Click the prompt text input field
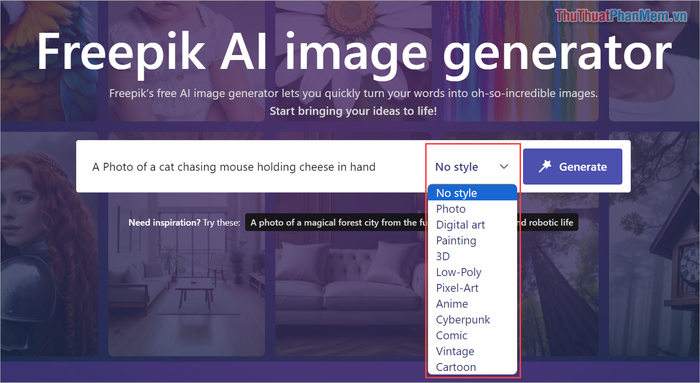This screenshot has width=700, height=383. (x=252, y=167)
